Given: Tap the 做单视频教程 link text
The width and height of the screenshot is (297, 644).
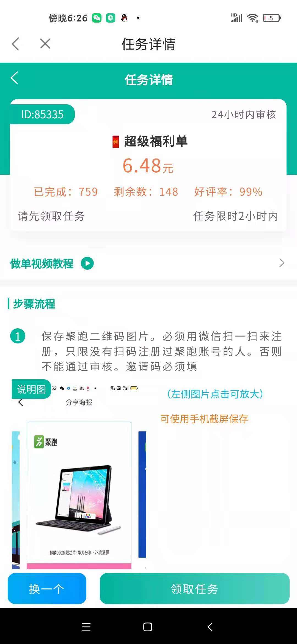Looking at the screenshot, I should coord(42,264).
